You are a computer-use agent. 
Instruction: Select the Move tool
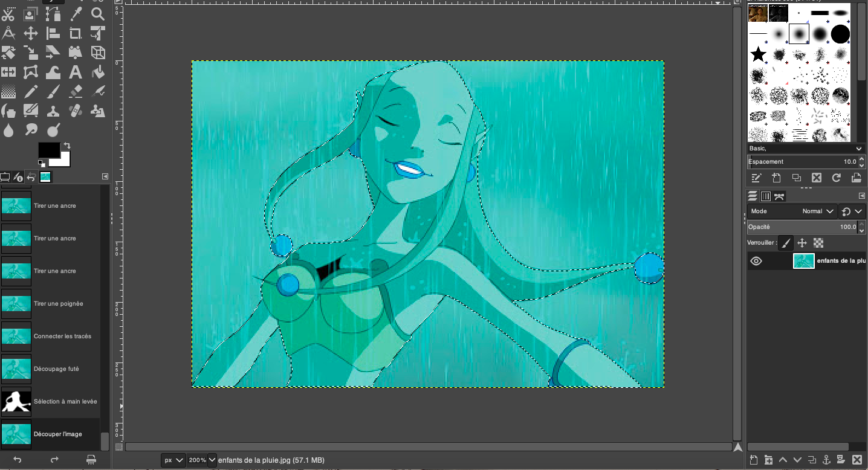[x=31, y=33]
